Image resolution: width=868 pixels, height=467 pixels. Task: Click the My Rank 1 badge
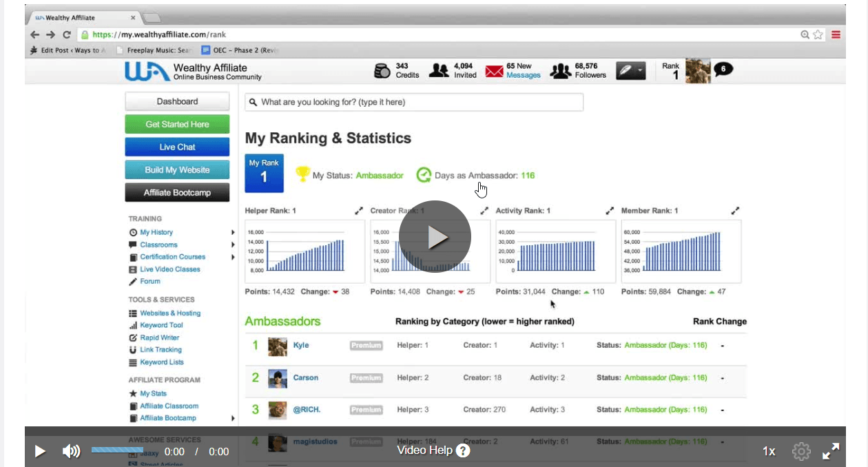[x=264, y=173]
